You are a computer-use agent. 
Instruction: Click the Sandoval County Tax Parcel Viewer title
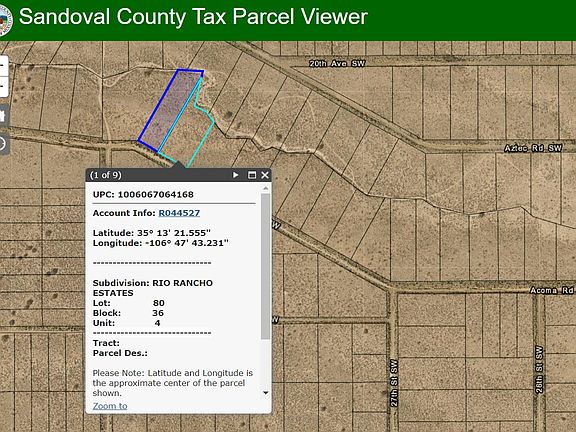pyautogui.click(x=193, y=17)
